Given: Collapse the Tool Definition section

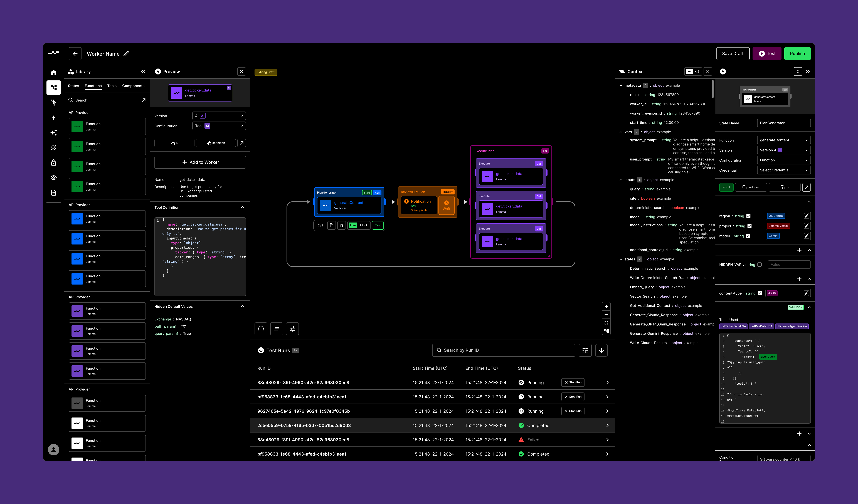Looking at the screenshot, I should (242, 207).
